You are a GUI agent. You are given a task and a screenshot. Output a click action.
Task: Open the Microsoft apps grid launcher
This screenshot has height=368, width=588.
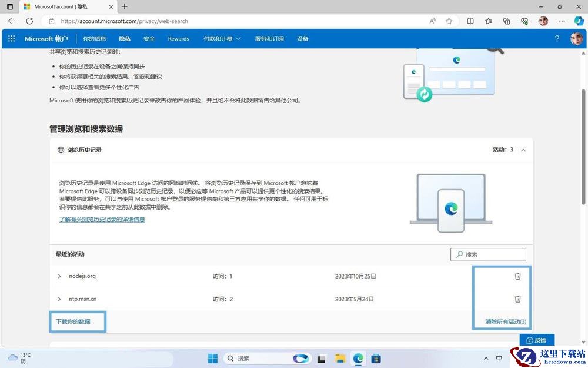click(12, 39)
